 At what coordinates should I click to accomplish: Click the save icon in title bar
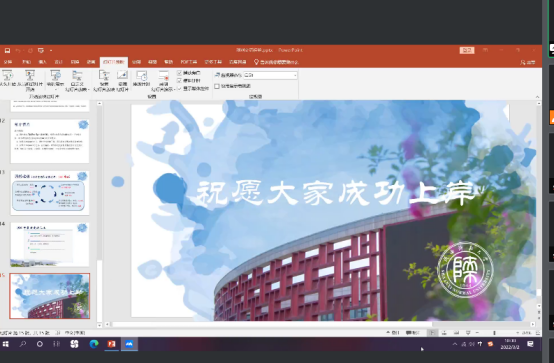coord(7,51)
